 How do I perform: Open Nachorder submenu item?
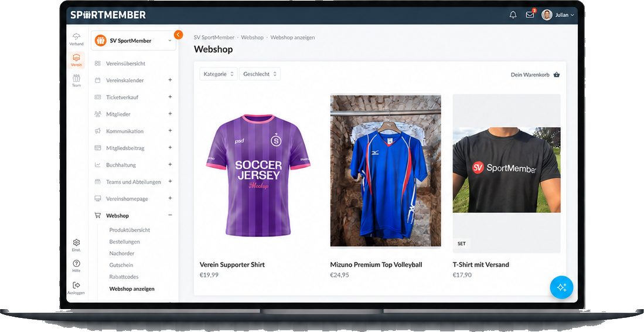point(122,253)
